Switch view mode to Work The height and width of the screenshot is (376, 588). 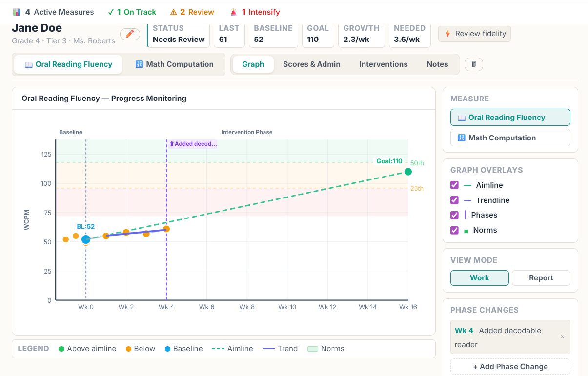[x=479, y=278]
